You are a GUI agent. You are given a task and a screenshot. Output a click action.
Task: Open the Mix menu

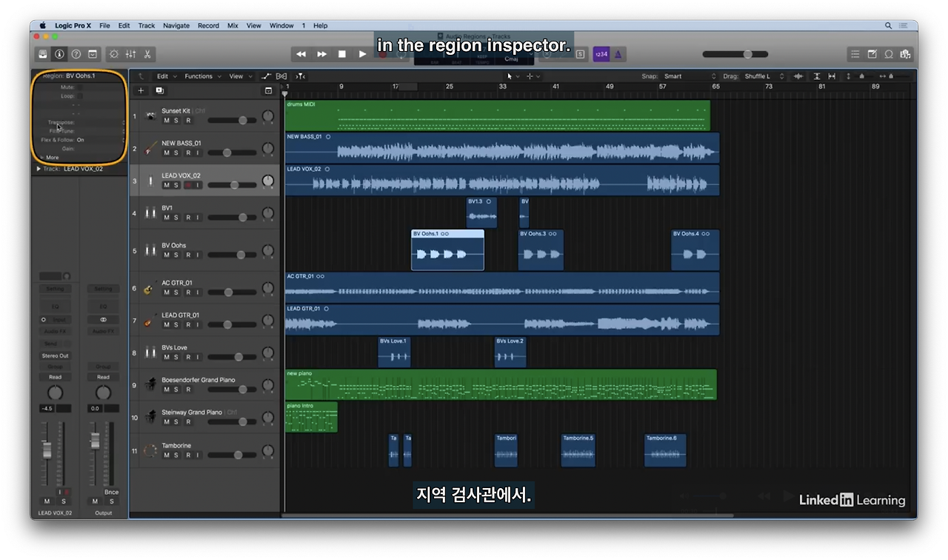[x=233, y=25]
